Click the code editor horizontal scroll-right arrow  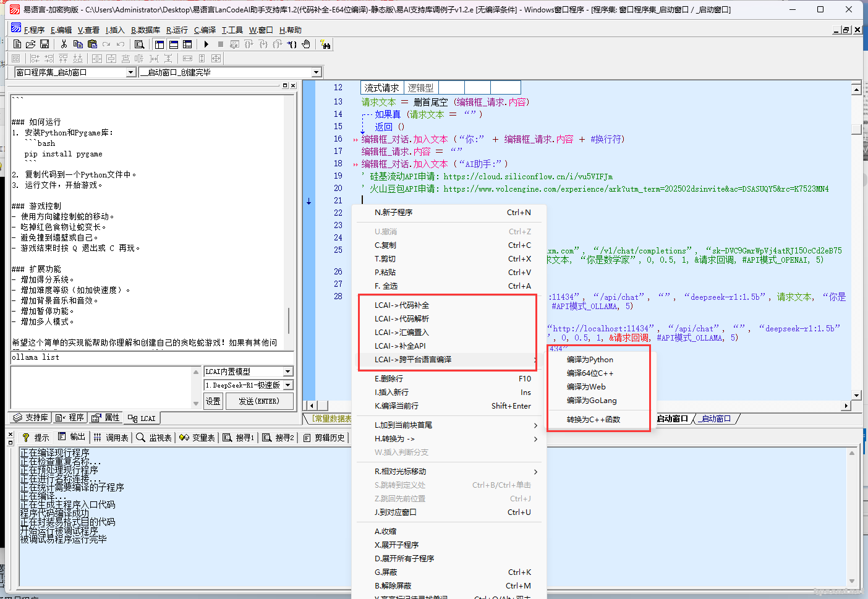846,406
